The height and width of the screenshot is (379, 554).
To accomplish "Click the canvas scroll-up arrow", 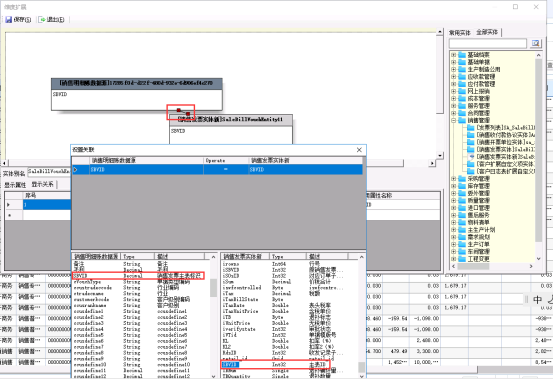I will click(x=440, y=32).
